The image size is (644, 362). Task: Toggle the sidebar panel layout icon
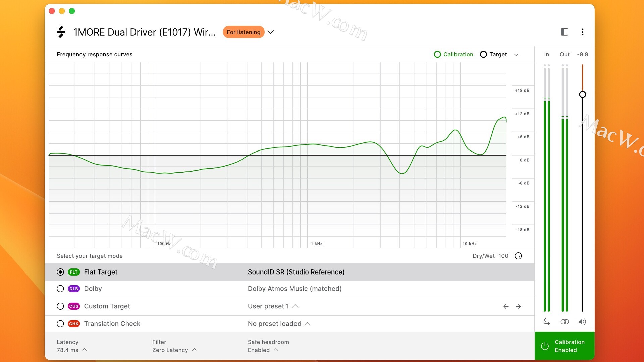click(x=565, y=32)
